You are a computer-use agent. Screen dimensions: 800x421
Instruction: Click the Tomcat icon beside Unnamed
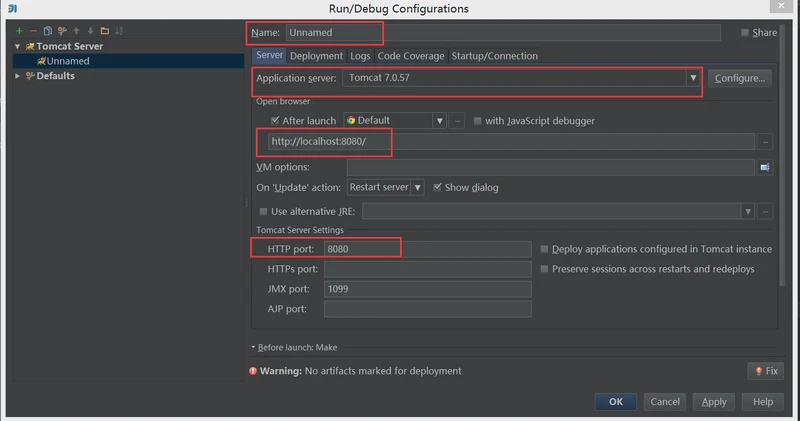coord(41,61)
